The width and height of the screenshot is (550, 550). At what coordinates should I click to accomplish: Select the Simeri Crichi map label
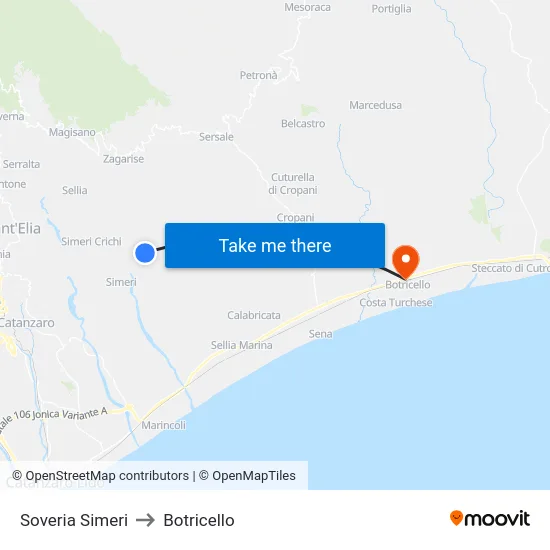91,241
